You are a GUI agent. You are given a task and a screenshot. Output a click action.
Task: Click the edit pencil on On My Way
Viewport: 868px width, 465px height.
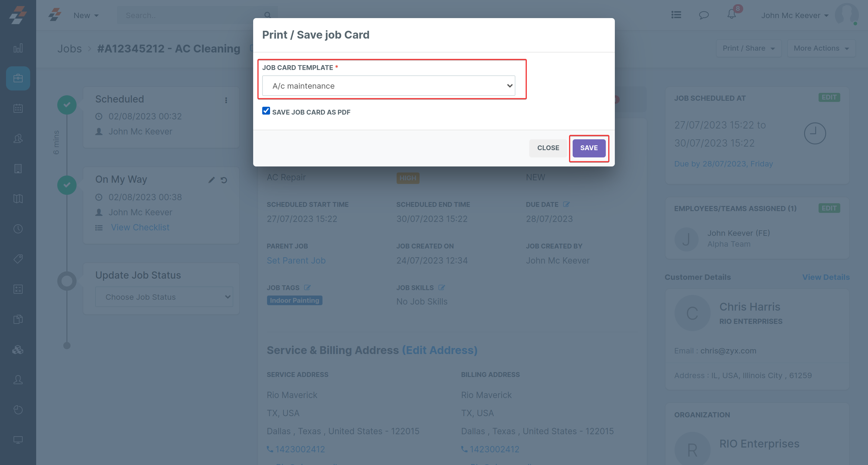pos(211,180)
